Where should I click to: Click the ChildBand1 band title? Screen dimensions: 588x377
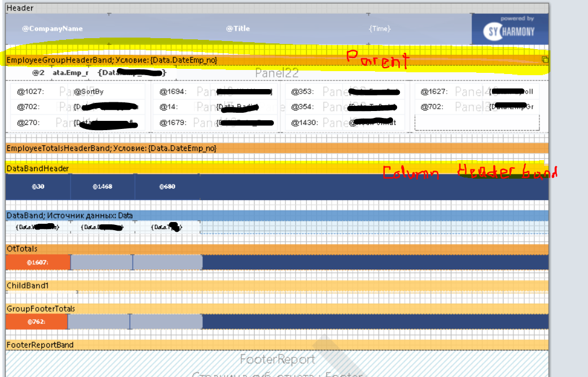click(277, 286)
